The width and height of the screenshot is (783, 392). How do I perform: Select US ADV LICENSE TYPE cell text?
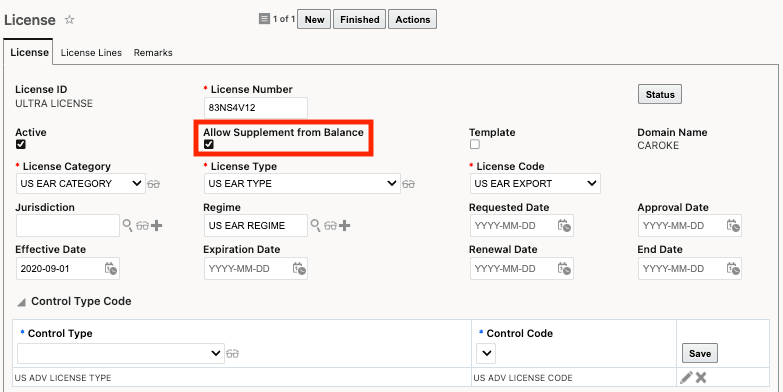tap(63, 378)
